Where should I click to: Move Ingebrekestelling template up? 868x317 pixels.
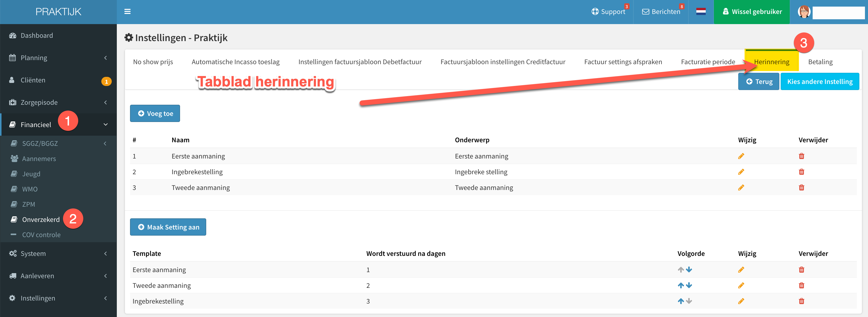[681, 301]
